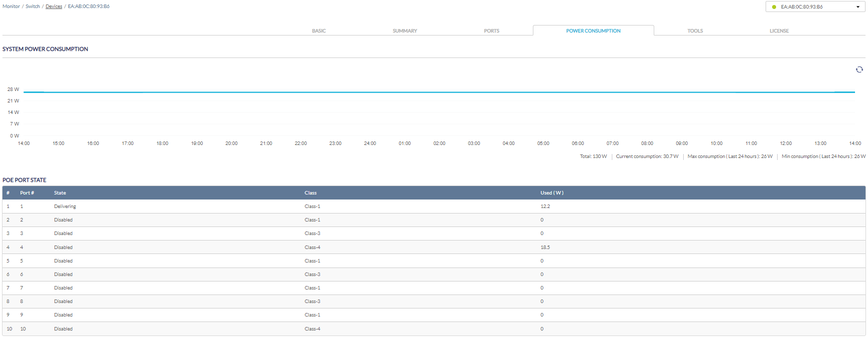Switch to the LICENSE tab
Viewport: 868px width, 338px height.
click(779, 31)
